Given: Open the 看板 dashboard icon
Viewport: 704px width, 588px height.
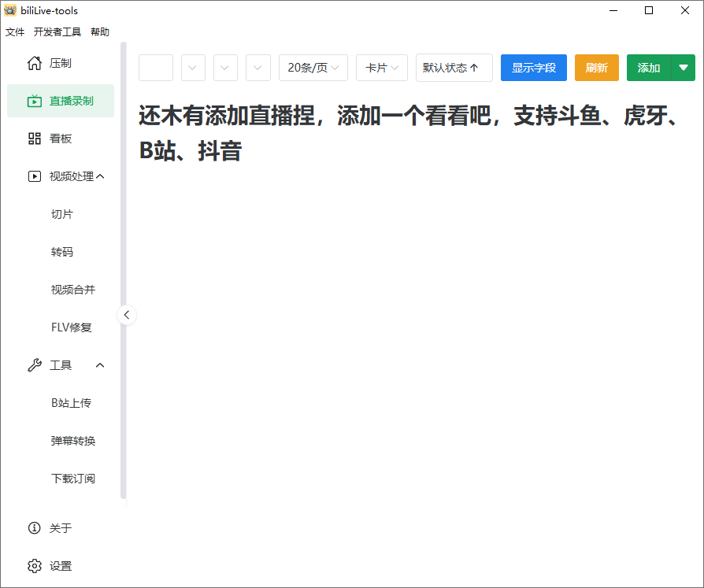Looking at the screenshot, I should click(35, 139).
